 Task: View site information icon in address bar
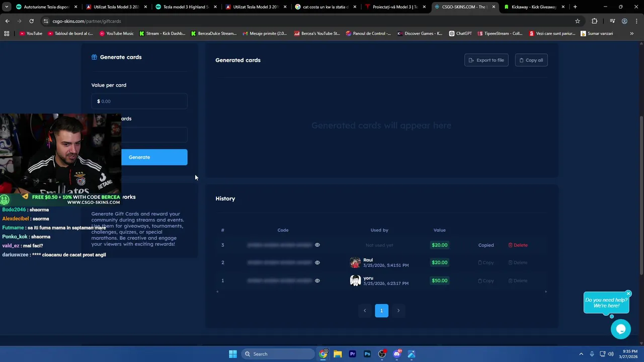point(46,21)
